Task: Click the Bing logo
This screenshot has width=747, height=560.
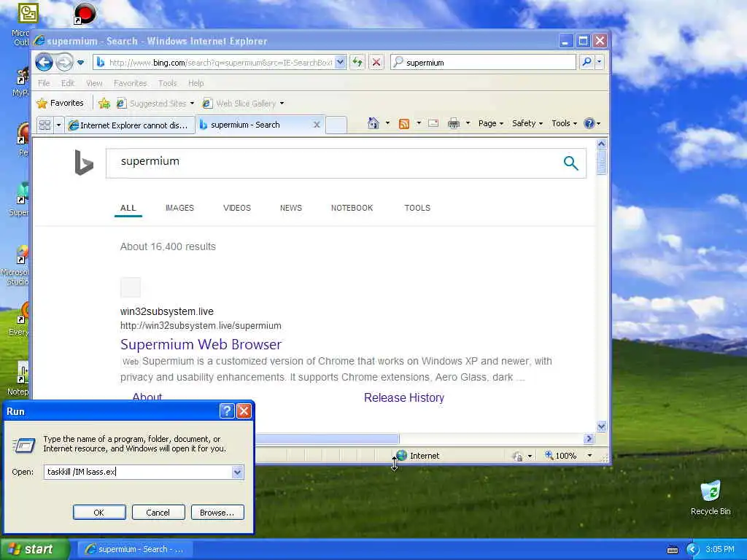Action: tap(84, 163)
